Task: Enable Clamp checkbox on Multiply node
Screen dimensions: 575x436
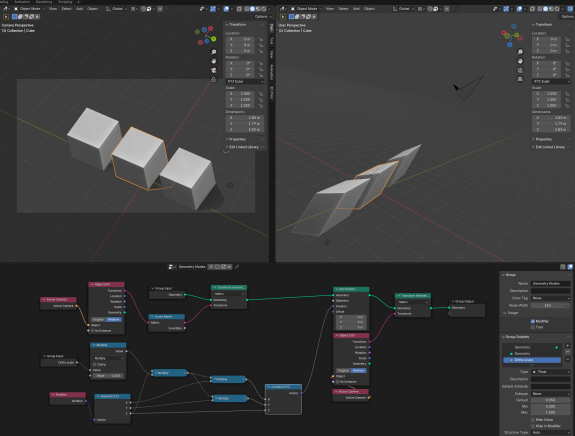Action: pos(94,364)
